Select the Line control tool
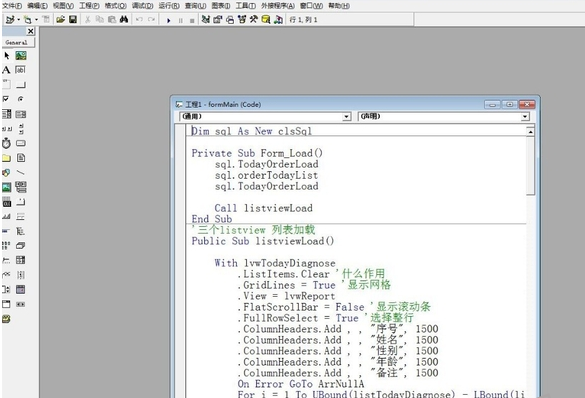585x398 pixels. [x=21, y=173]
